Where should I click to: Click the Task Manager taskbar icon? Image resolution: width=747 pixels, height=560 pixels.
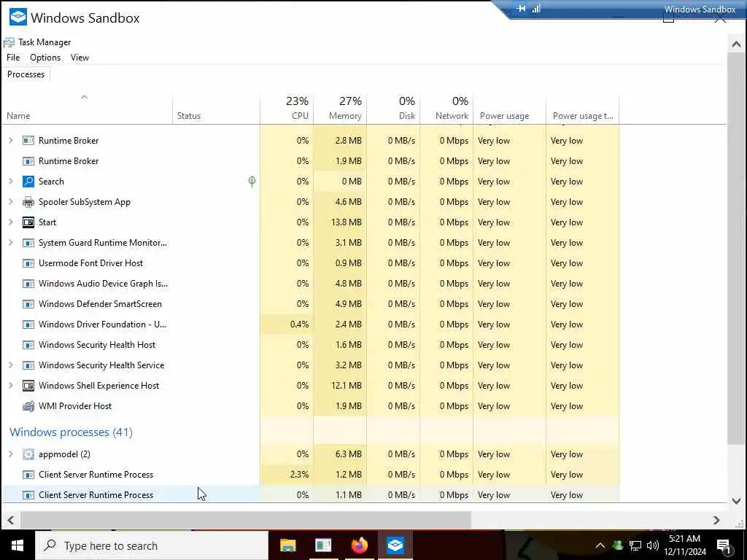323,545
